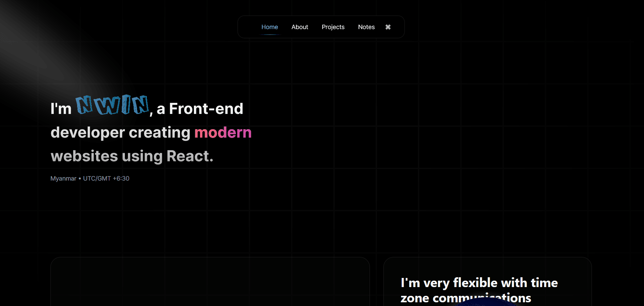The width and height of the screenshot is (644, 306).
Task: Go to the Home nav item
Action: point(270,27)
